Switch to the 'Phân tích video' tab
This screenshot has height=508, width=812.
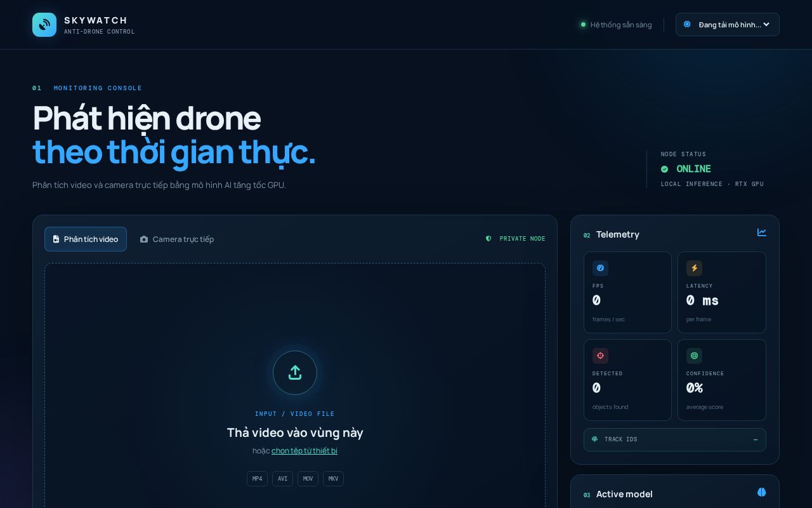pyautogui.click(x=86, y=239)
